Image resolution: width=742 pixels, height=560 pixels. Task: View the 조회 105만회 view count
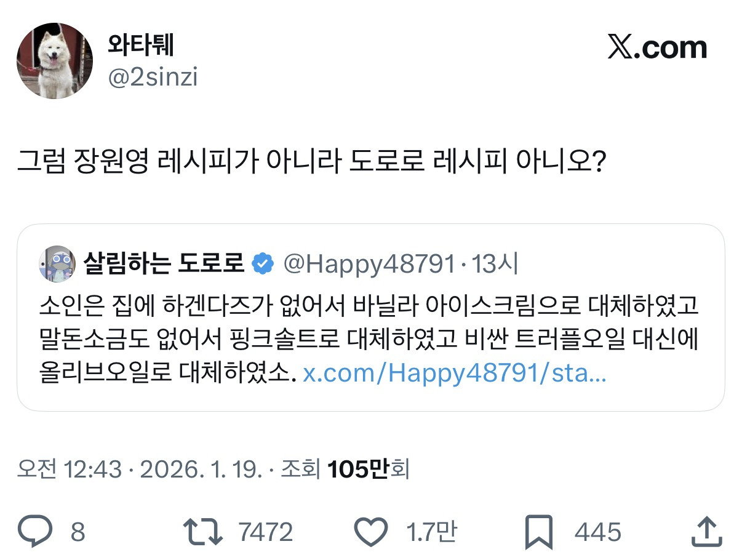click(x=345, y=470)
